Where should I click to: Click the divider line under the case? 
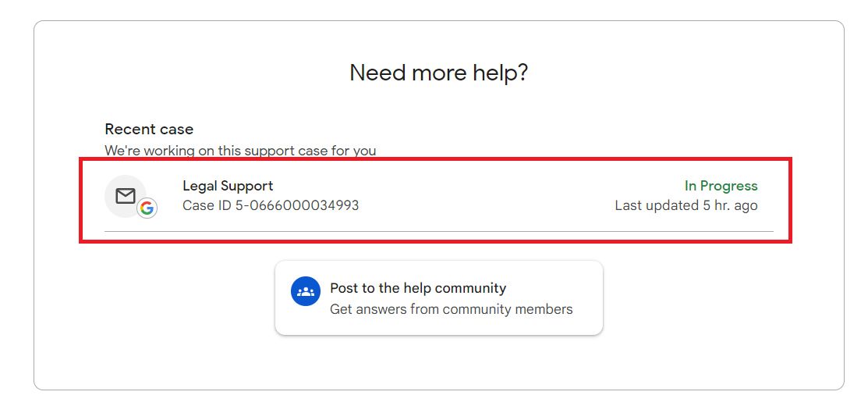[438, 232]
